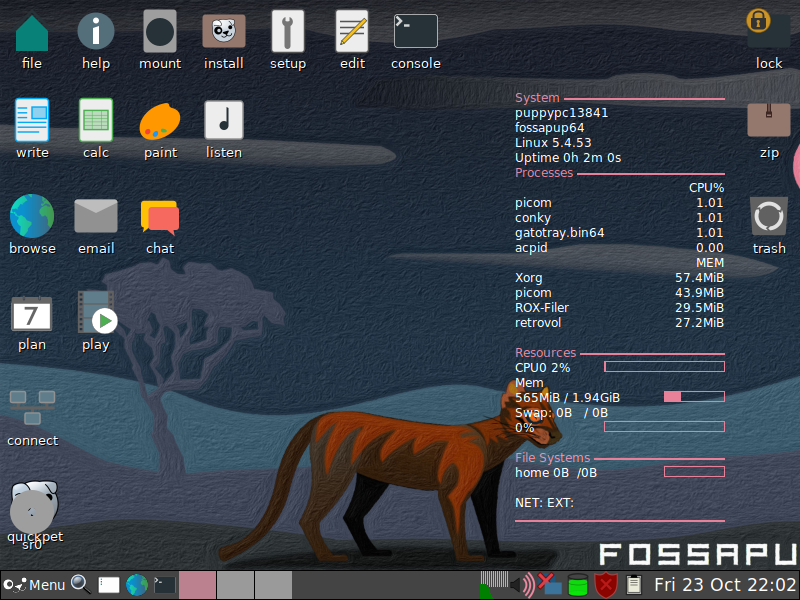This screenshot has height=600, width=800.
Task: Click the Swap usage bar
Action: click(664, 427)
